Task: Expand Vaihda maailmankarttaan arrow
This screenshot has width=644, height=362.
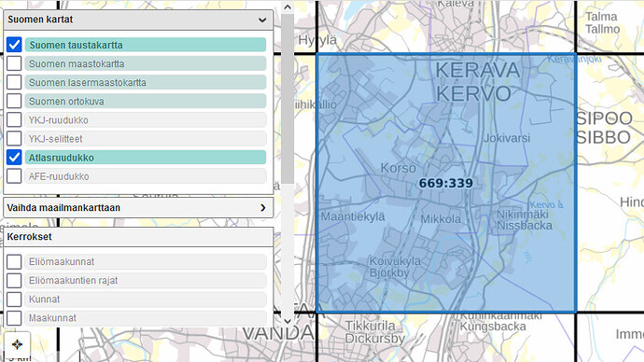Action: pyautogui.click(x=263, y=208)
